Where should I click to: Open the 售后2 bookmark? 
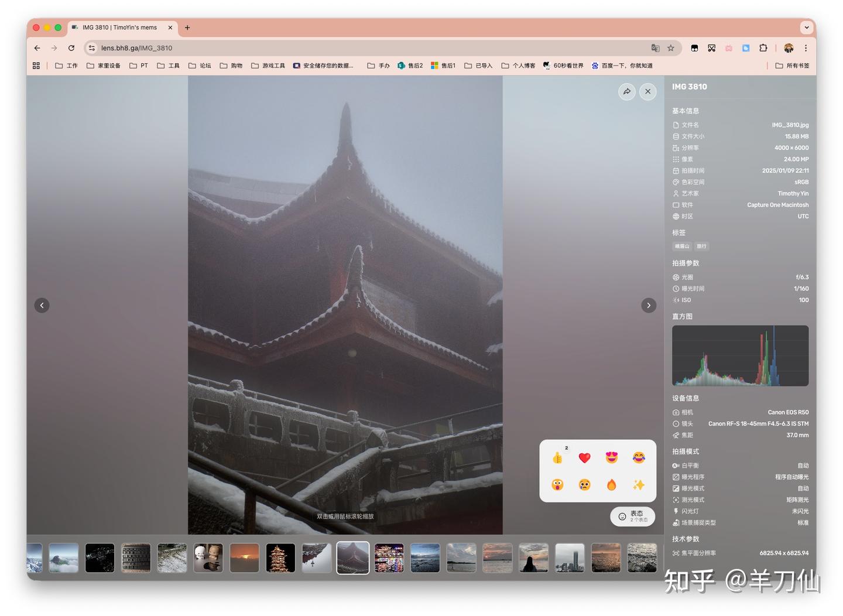410,66
